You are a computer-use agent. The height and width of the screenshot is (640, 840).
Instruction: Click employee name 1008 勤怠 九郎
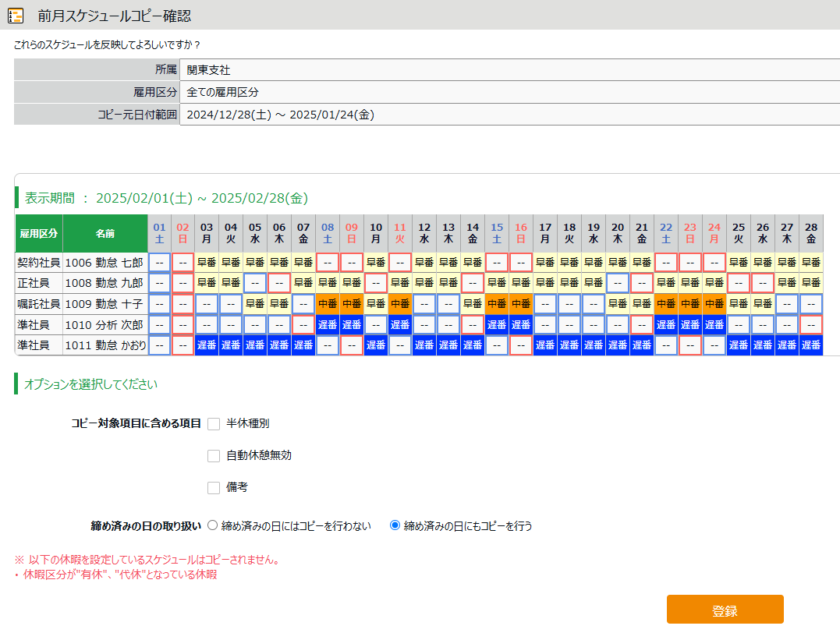(x=104, y=283)
